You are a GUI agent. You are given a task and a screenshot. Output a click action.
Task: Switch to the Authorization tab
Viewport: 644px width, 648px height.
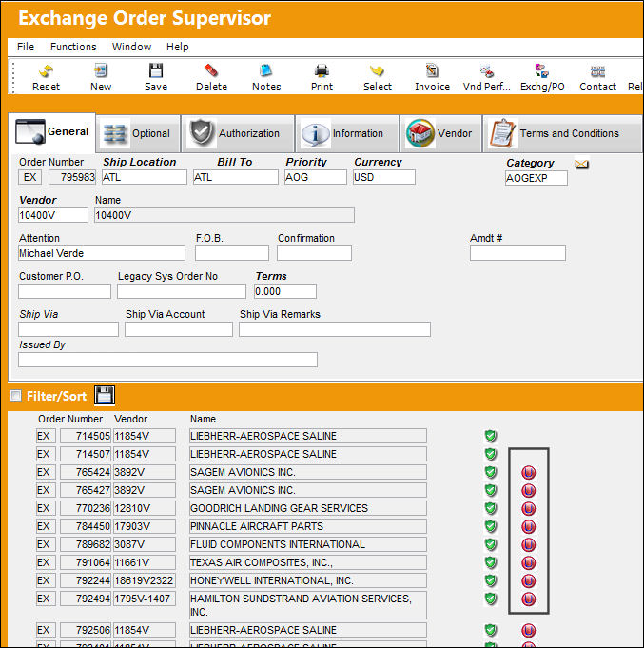tap(239, 133)
